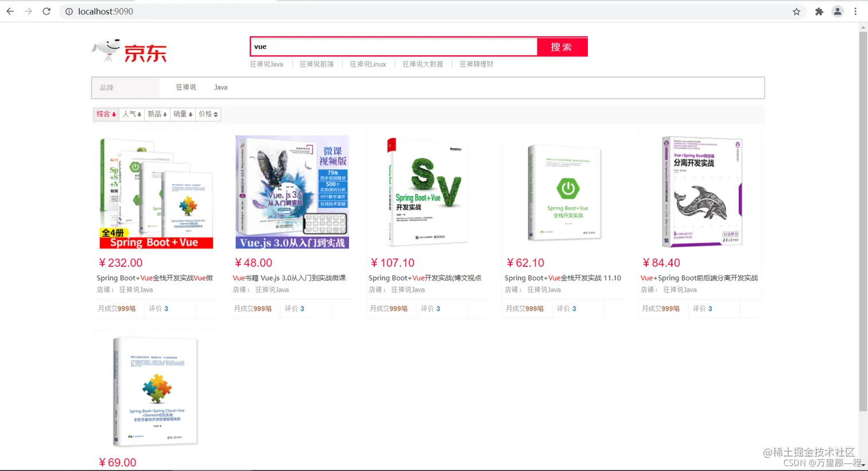Image resolution: width=868 pixels, height=471 pixels.
Task: Click the ¥69.00 price
Action: 118,462
